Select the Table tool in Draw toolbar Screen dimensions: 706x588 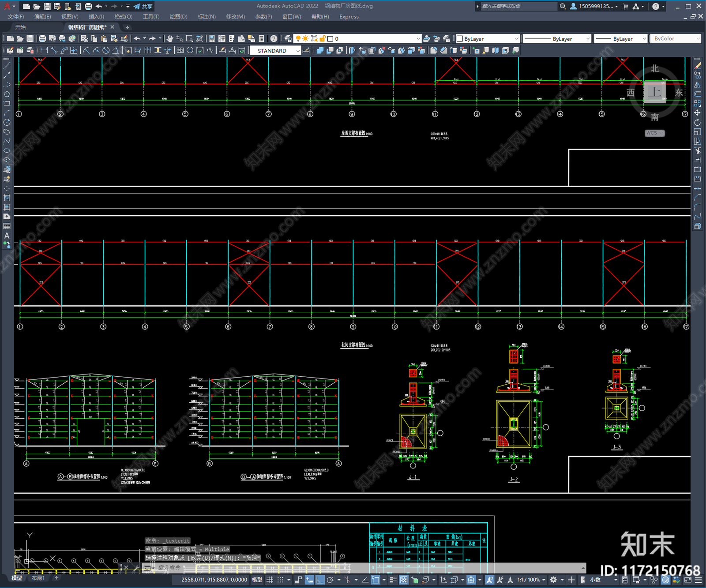pyautogui.click(x=7, y=226)
